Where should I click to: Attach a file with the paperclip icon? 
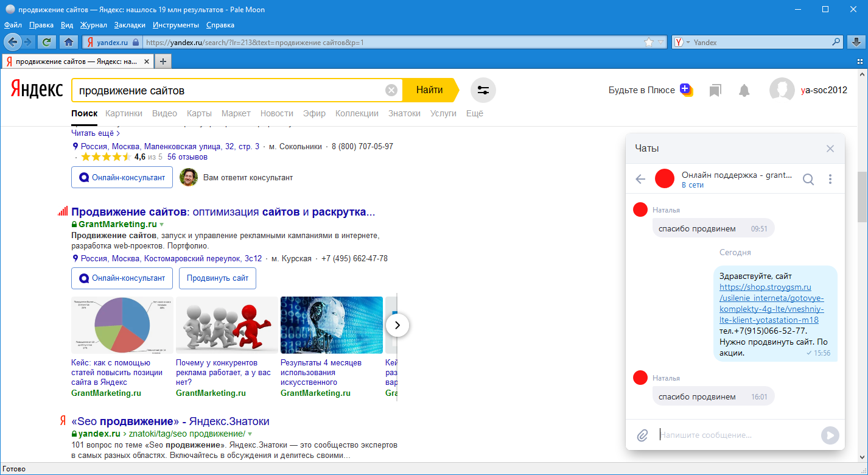pyautogui.click(x=642, y=435)
